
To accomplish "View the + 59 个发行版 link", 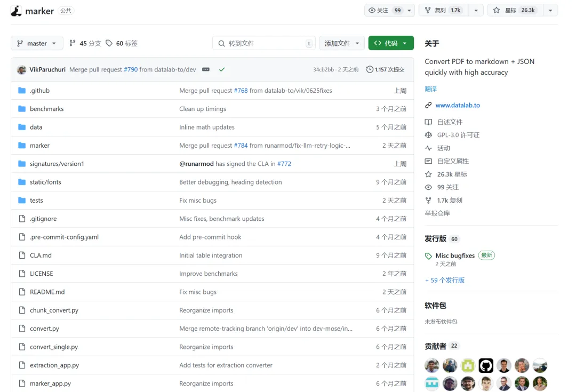I will point(445,281).
